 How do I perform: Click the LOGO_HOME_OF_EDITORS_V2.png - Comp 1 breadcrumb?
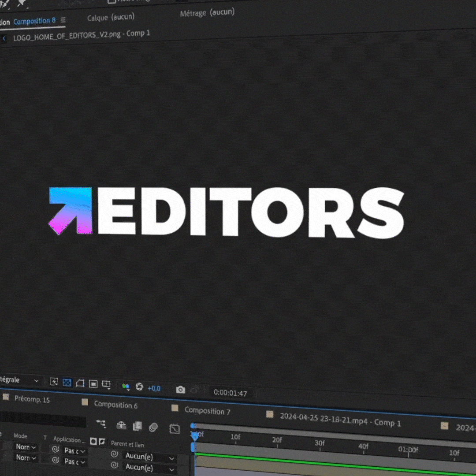click(x=82, y=35)
